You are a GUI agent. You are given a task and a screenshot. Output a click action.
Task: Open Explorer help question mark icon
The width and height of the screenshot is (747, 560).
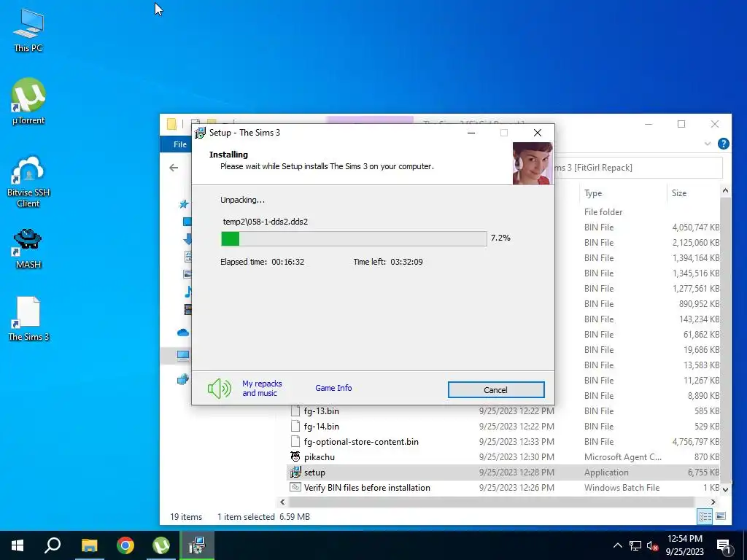723,144
